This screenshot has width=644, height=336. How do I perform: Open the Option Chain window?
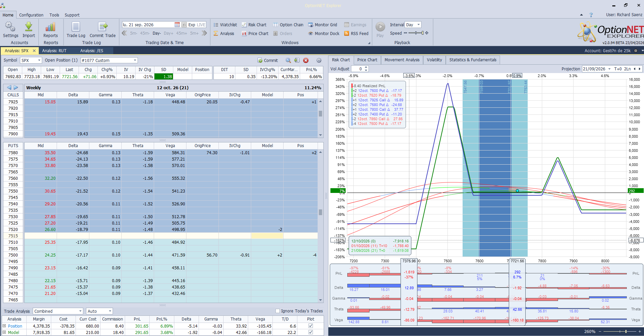(x=288, y=25)
